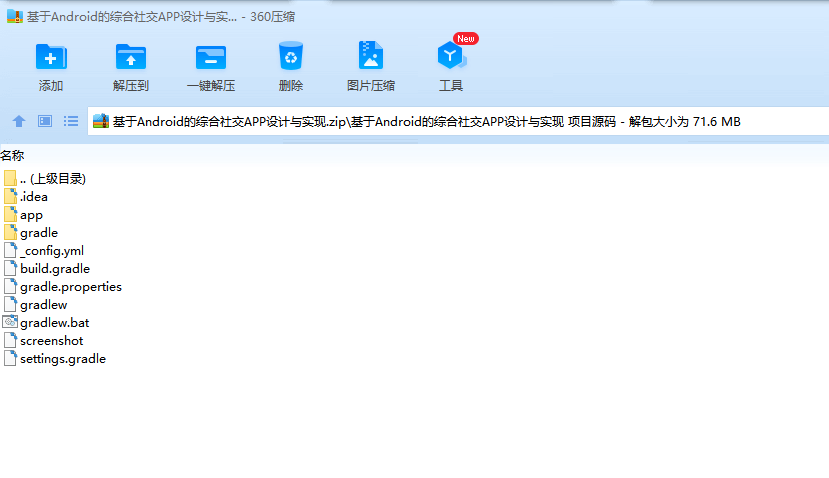Click the 一键解压 one-click extract icon
Image resolution: width=829 pixels, height=478 pixels.
[210, 57]
